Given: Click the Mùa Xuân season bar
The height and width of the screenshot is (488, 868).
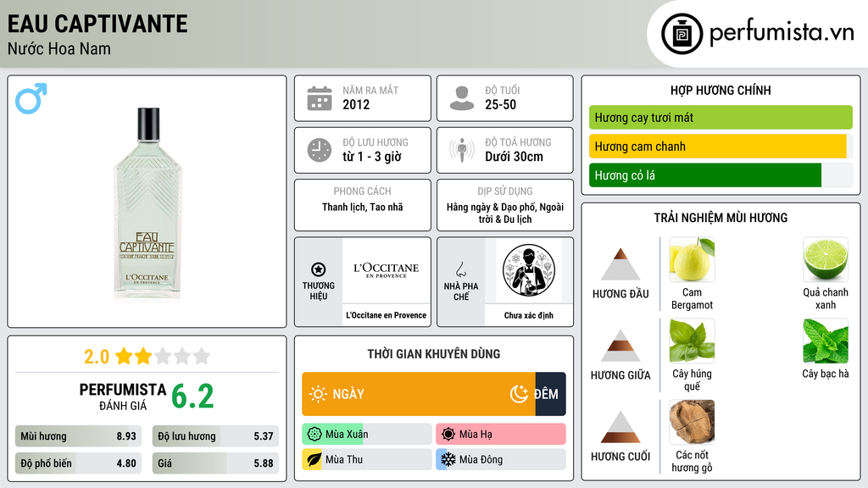Looking at the screenshot, I should pos(367,435).
